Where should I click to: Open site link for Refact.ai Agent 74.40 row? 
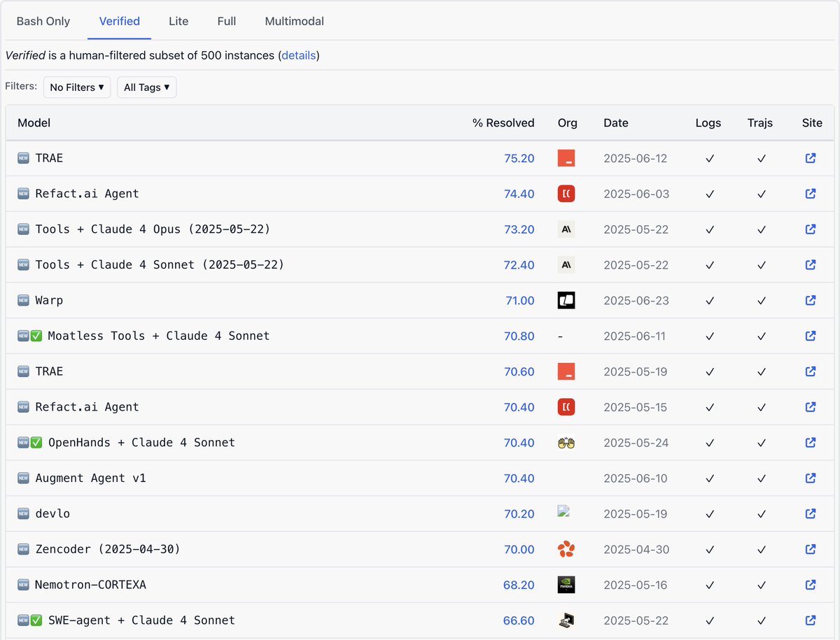click(x=811, y=194)
